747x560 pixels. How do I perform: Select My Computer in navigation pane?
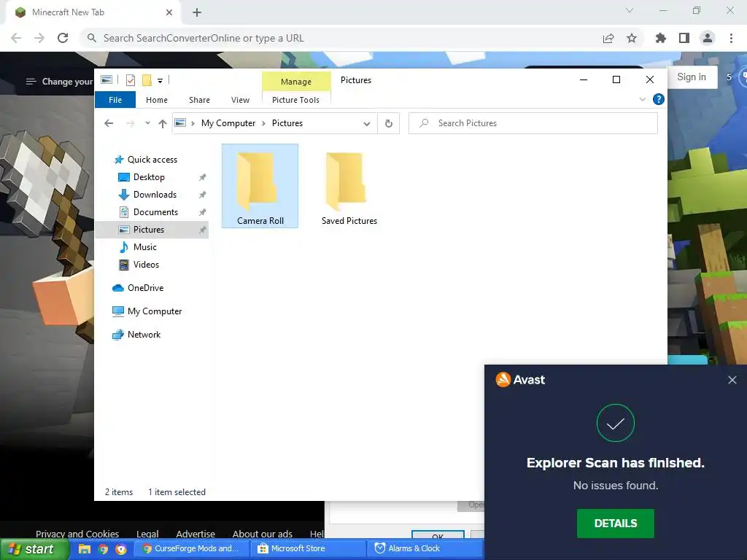[155, 311]
